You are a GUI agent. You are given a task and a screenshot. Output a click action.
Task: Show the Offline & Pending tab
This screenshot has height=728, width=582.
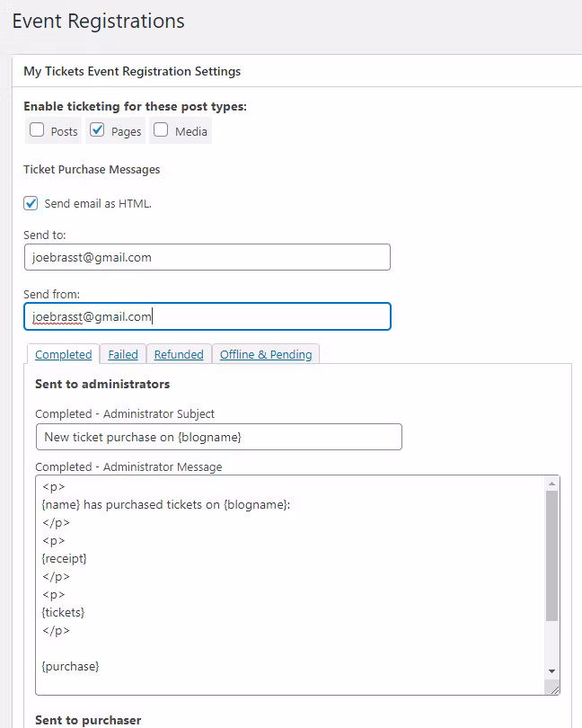coord(266,355)
